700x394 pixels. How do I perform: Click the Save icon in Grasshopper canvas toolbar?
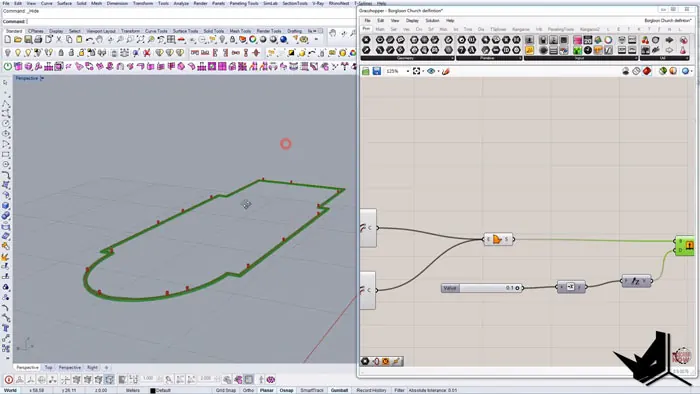tap(377, 71)
